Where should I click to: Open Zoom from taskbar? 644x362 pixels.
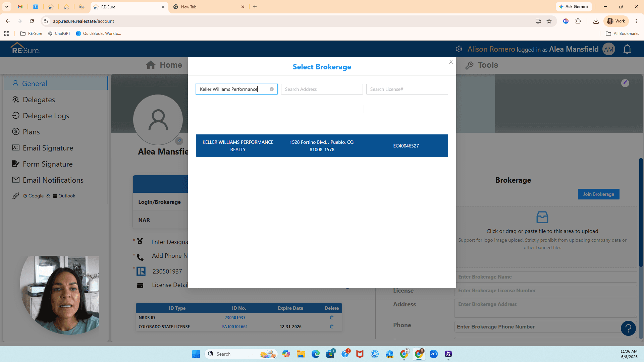pos(433,354)
